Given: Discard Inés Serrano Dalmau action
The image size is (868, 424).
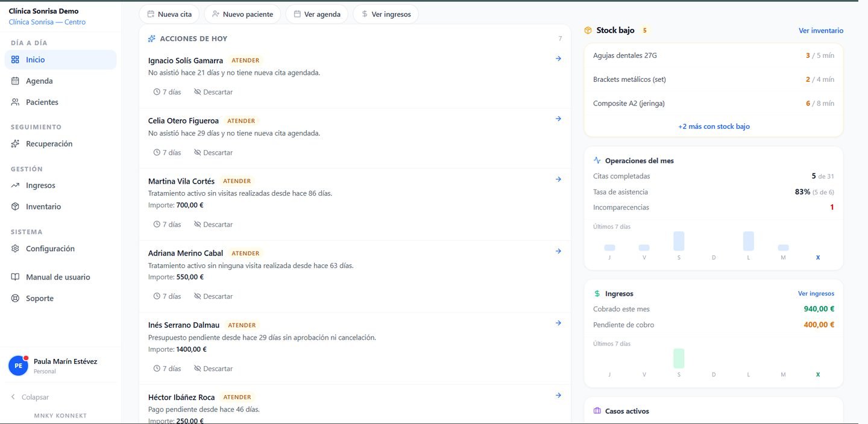Looking at the screenshot, I should pyautogui.click(x=213, y=368).
